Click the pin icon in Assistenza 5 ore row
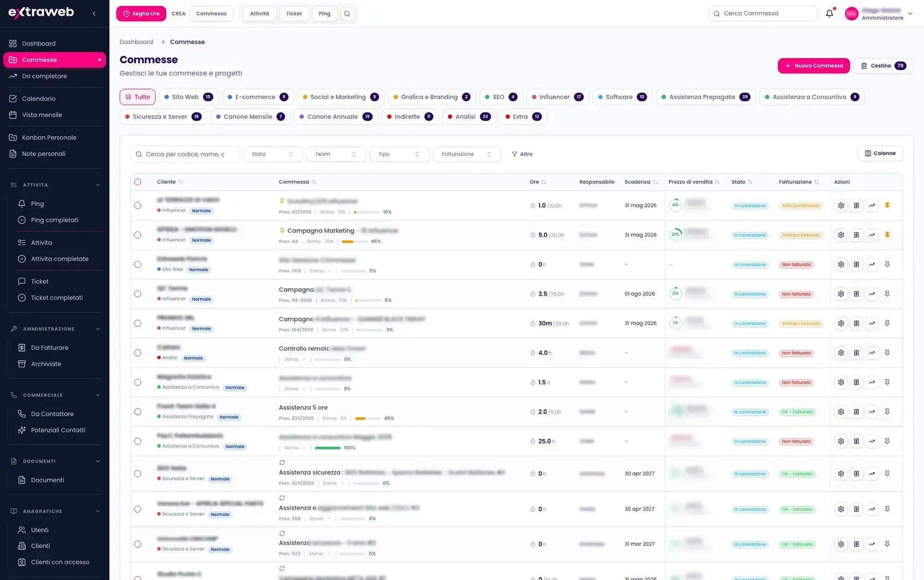 click(887, 412)
